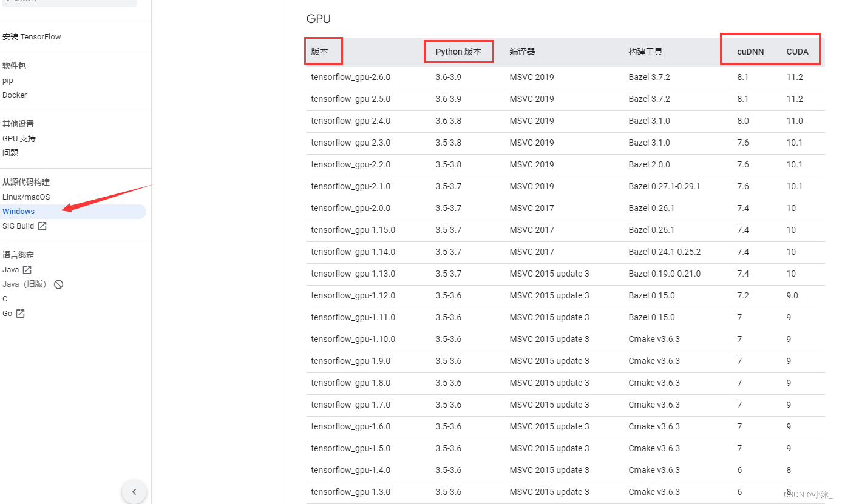This screenshot has width=842, height=504.
Task: Select the tensorflow_gpu-1.9.0 cell
Action: coord(351,361)
